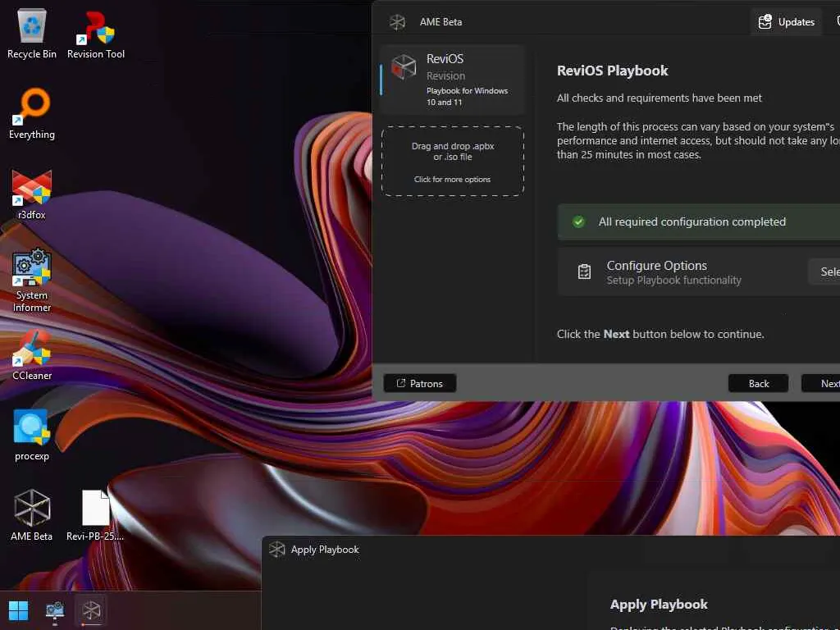Click the AME Beta title bar logo
Screen dimensions: 840x630
pyautogui.click(x=397, y=22)
